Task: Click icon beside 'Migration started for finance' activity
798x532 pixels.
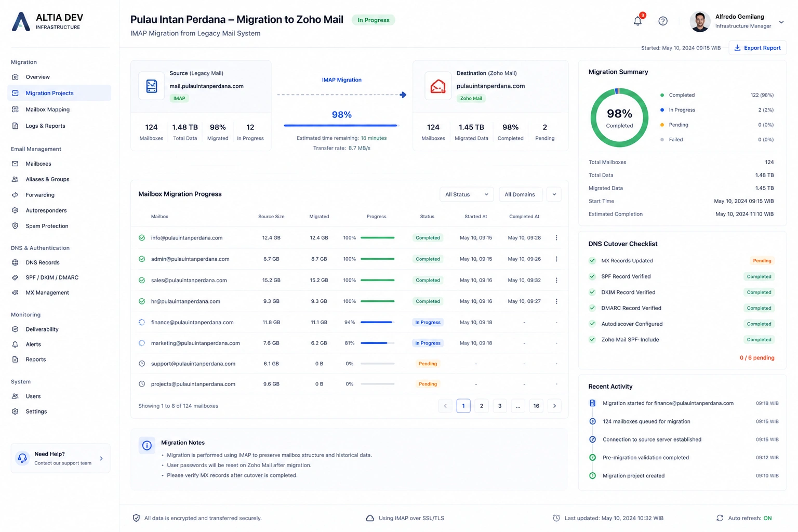Action: tap(592, 403)
